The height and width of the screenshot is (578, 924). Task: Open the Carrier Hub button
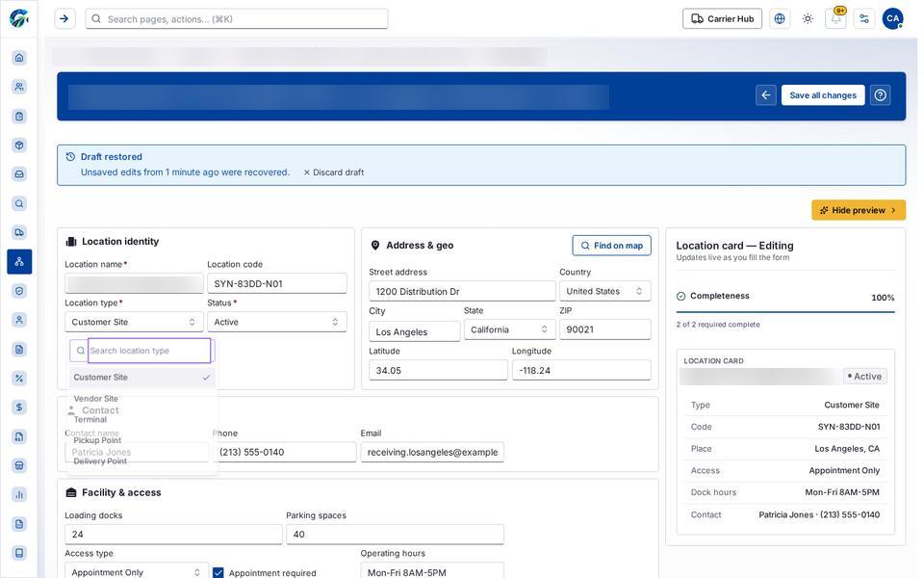coord(722,19)
